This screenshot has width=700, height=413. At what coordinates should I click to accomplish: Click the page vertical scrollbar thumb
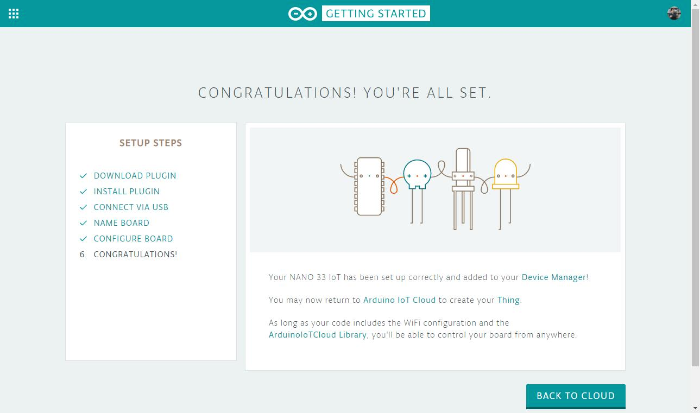696,188
